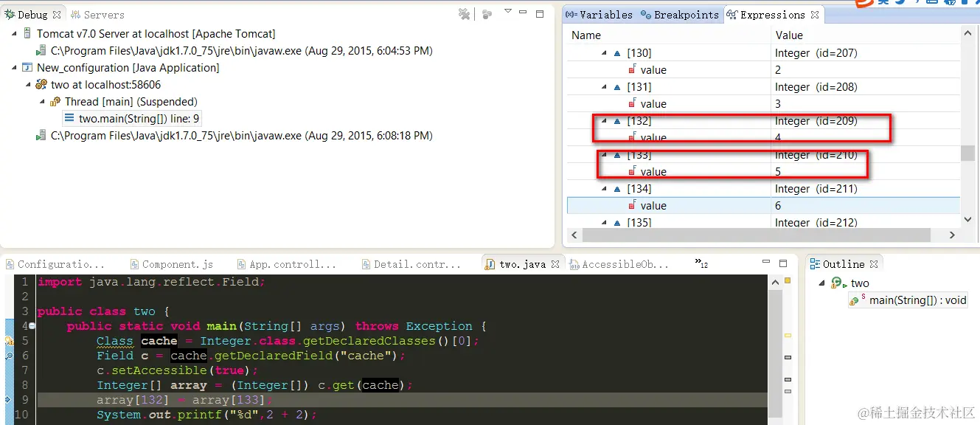
Task: Select the New_configuration Java Application icon
Action: pyautogui.click(x=28, y=68)
